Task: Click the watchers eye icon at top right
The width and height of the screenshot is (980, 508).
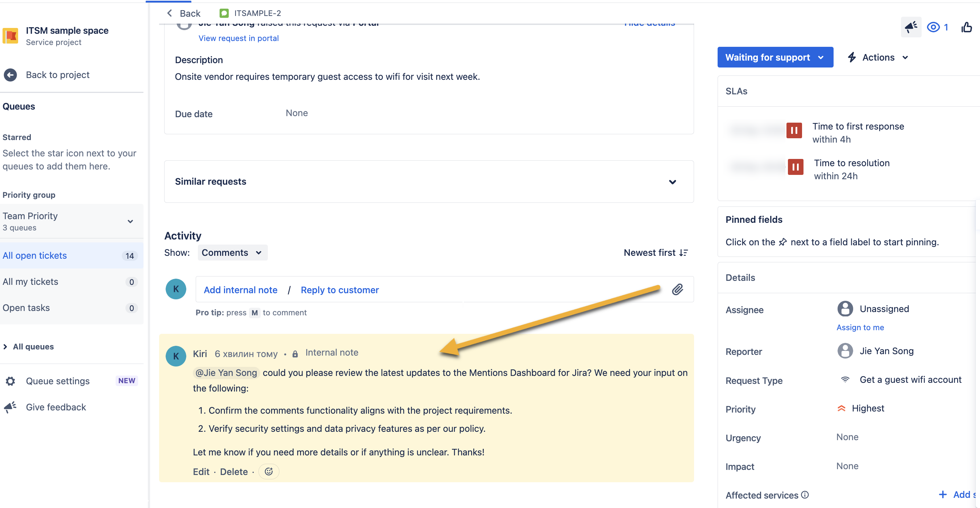Action: click(x=933, y=27)
